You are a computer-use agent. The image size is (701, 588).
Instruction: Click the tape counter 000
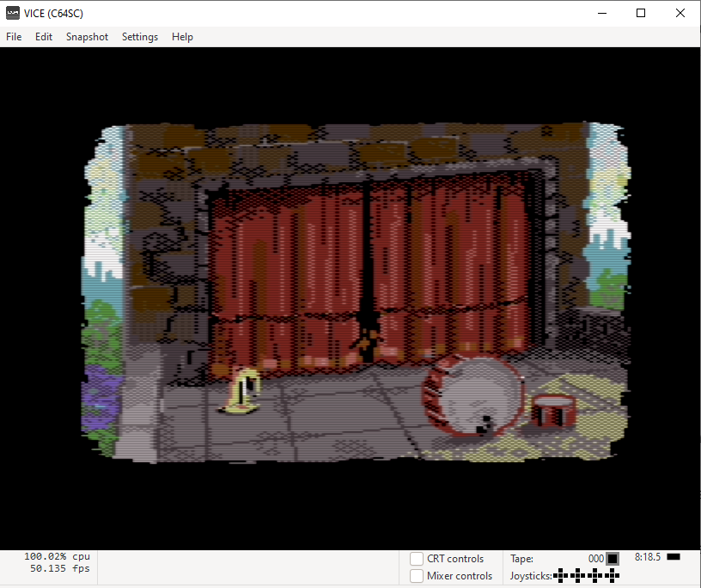click(596, 559)
